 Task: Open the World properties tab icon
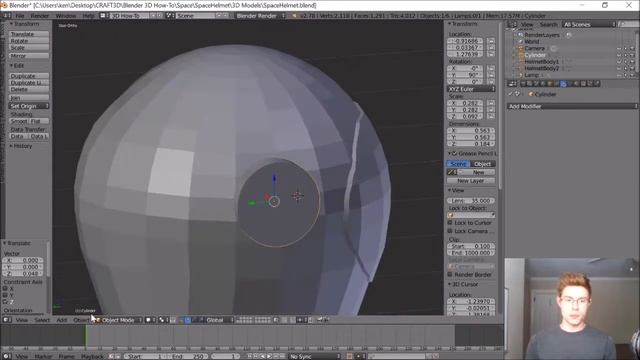coord(543,84)
